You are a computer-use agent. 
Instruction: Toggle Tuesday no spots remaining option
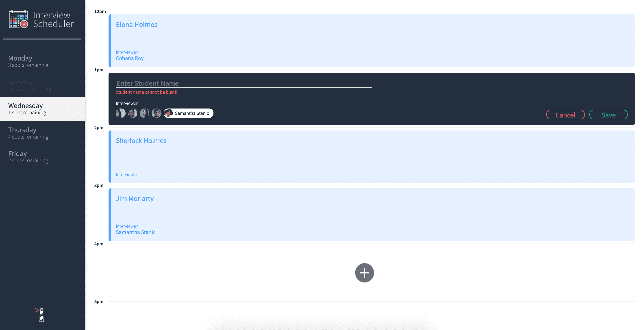(42, 85)
